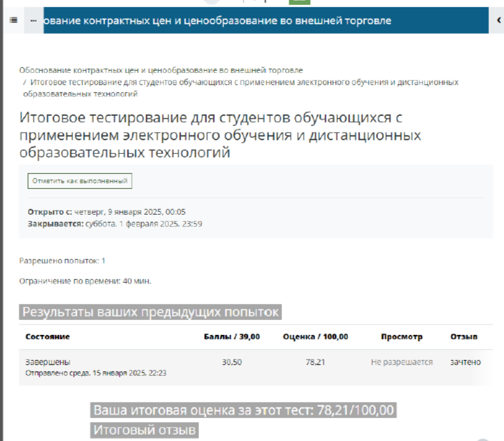Click the 'зачтено' feedback cell
Image resolution: width=504 pixels, height=441 pixels.
(465, 362)
